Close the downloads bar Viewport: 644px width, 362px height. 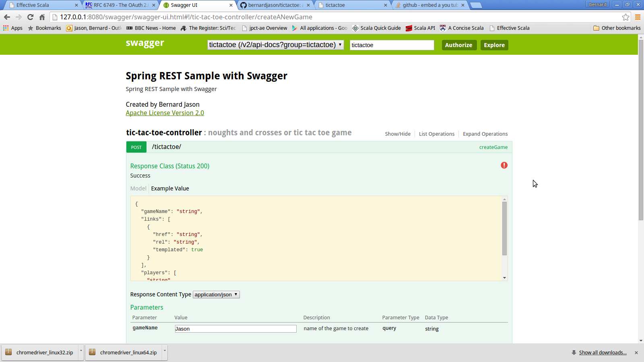[x=636, y=353]
